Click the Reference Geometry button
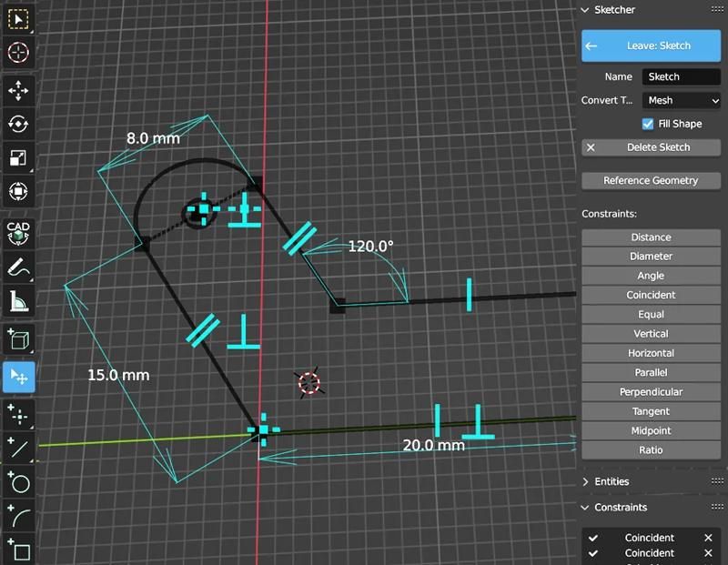The width and height of the screenshot is (728, 565). (x=651, y=180)
